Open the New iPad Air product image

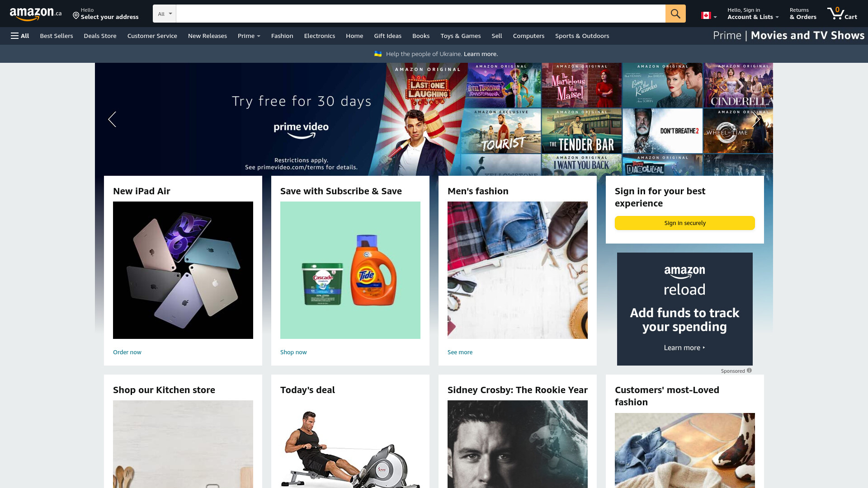point(183,270)
